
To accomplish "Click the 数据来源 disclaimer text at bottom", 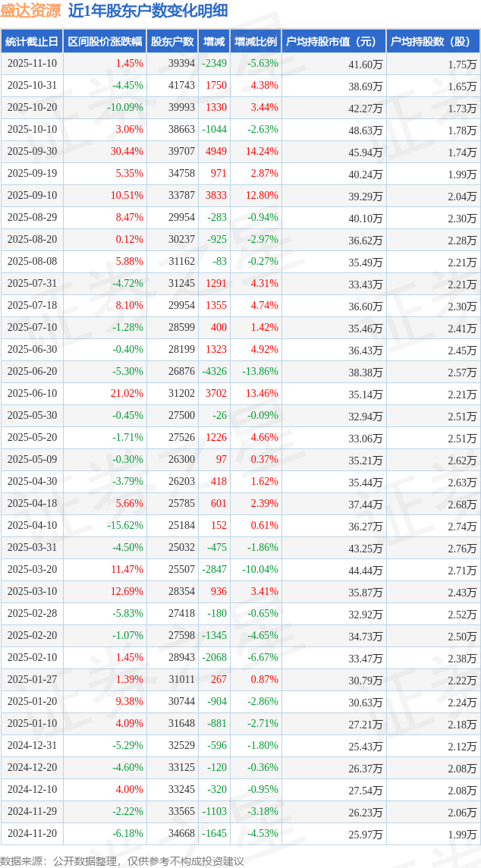I will pos(122,860).
